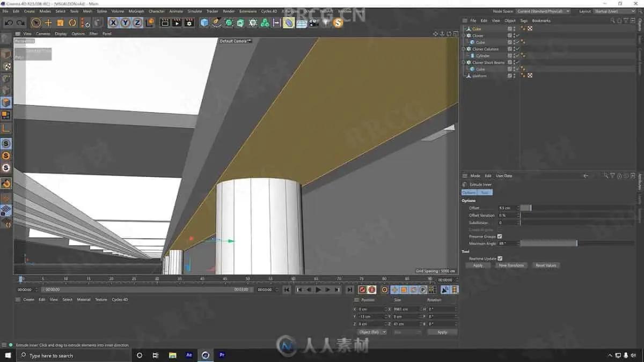Open the Camera toolbar icon
Screen dimensions: 644x362
314,23
